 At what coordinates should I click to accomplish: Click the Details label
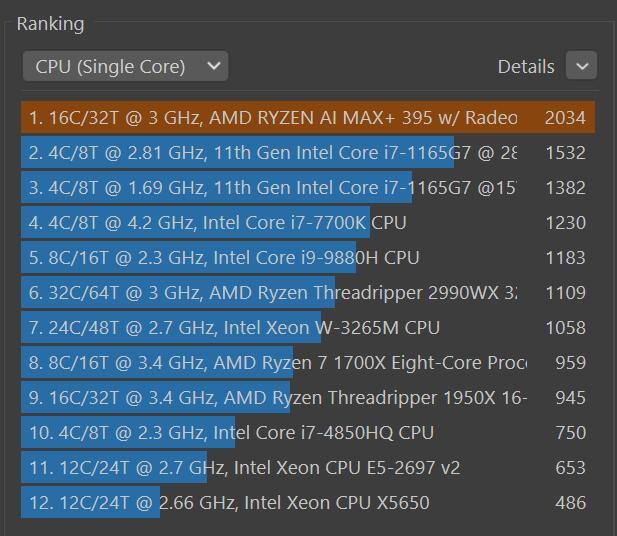pos(525,67)
